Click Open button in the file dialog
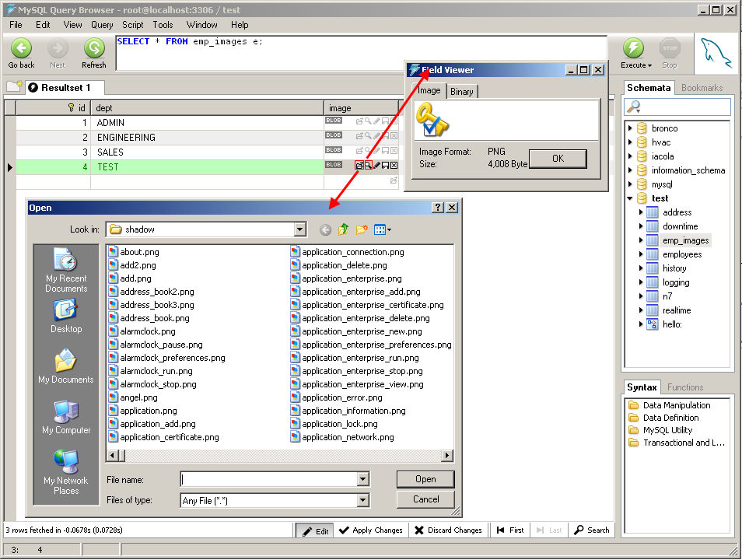This screenshot has height=560, width=742. (x=425, y=479)
